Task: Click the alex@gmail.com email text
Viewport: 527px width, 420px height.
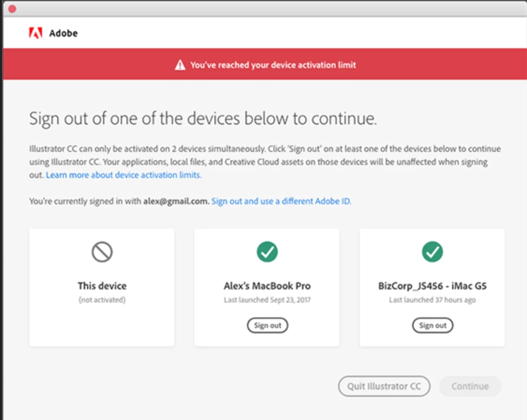Action: [176, 201]
